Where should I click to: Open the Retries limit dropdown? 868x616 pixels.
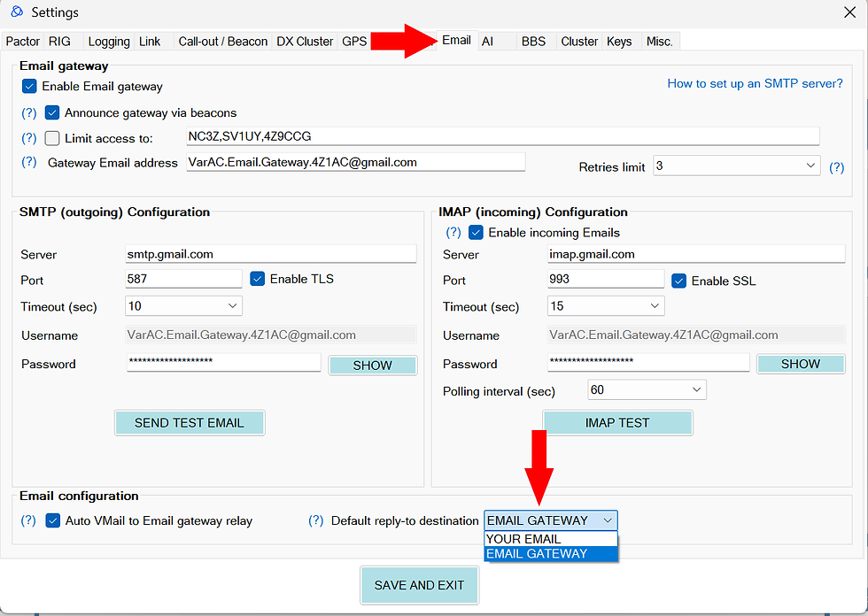(736, 166)
